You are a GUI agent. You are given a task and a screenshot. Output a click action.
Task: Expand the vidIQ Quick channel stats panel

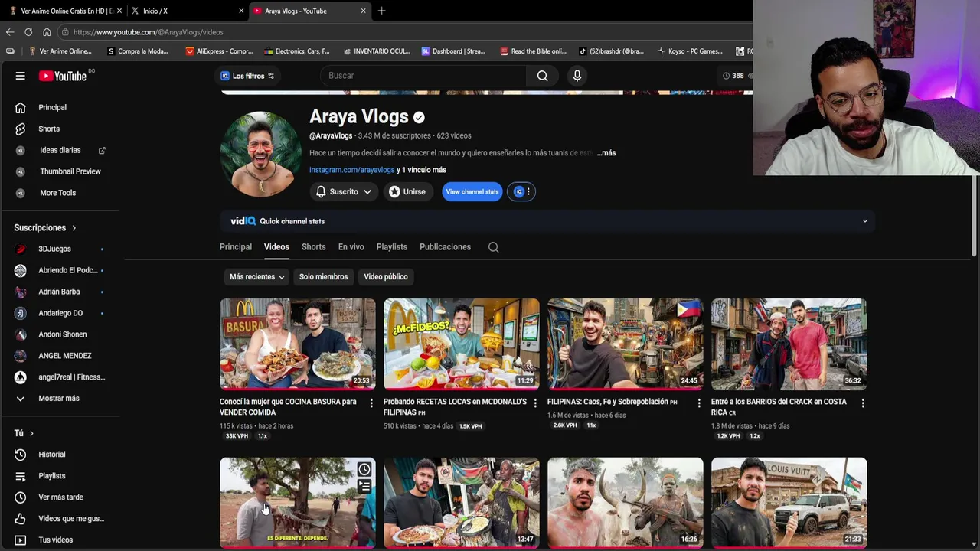pyautogui.click(x=865, y=221)
